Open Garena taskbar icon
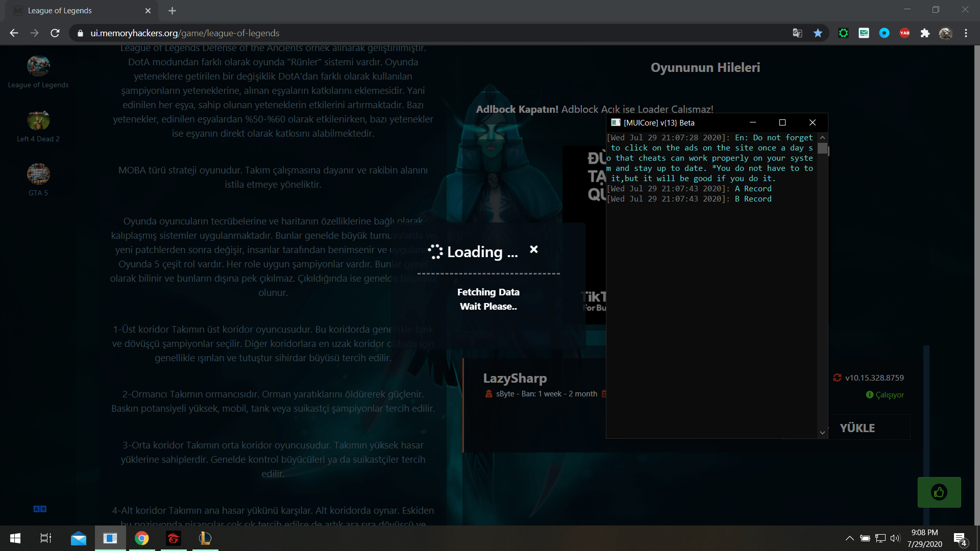Image resolution: width=980 pixels, height=551 pixels. [174, 538]
